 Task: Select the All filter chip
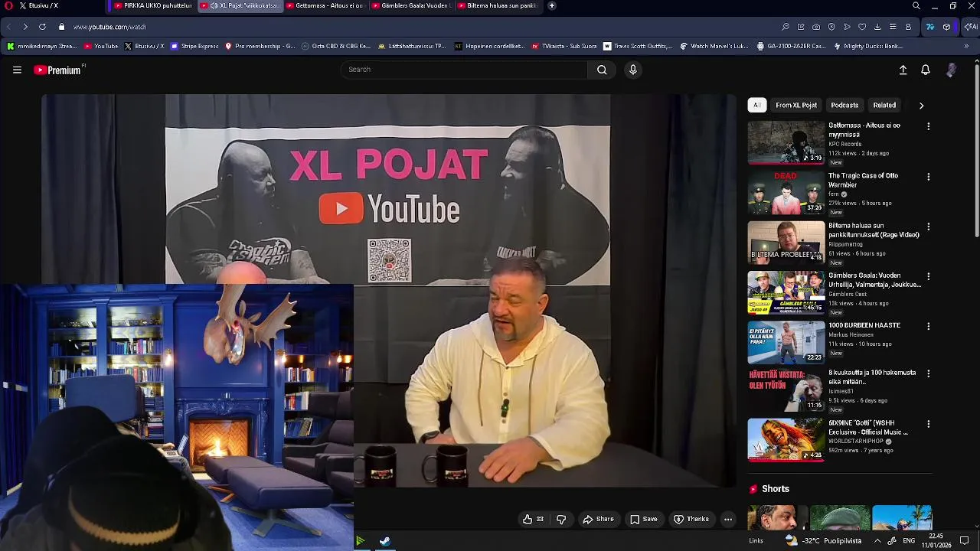[756, 105]
